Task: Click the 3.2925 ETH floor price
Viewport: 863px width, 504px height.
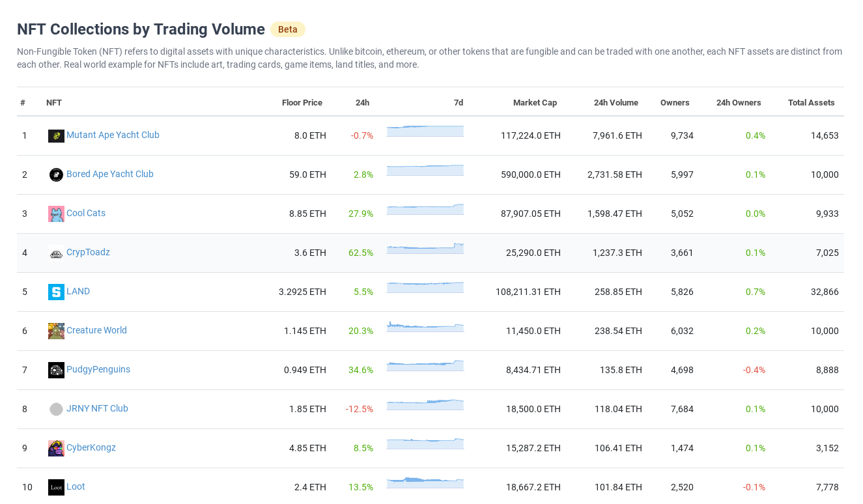Action: pyautogui.click(x=302, y=292)
